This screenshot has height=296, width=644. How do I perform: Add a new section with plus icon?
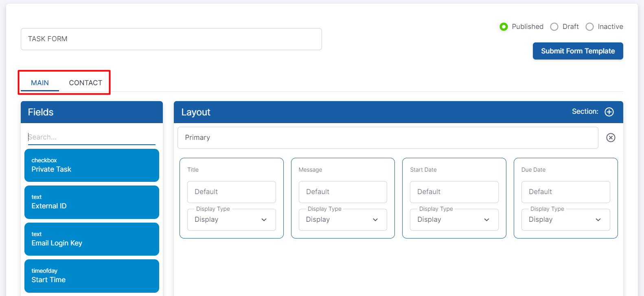(x=609, y=112)
